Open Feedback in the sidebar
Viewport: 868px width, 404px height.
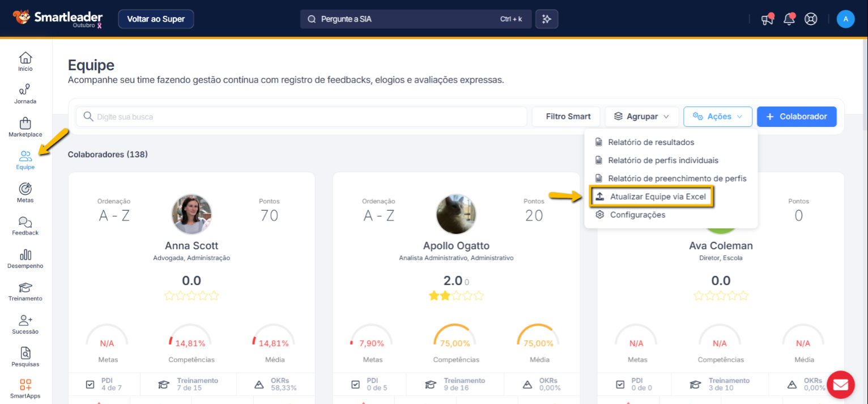(25, 226)
